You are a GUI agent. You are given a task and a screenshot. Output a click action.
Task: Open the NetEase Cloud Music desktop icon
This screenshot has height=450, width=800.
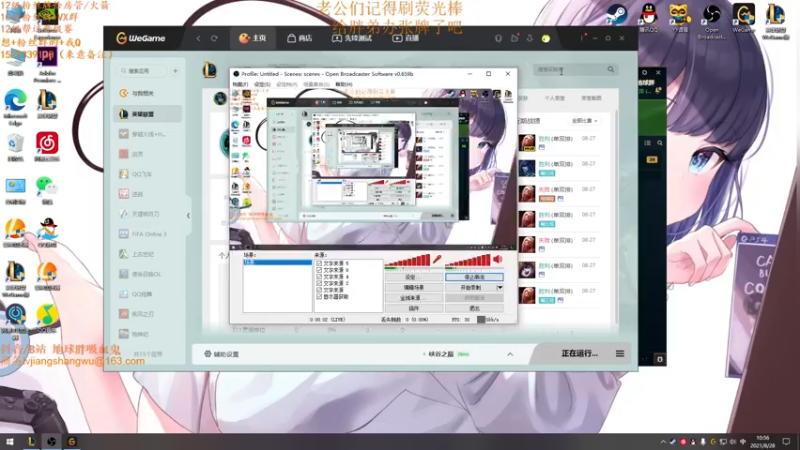47,146
